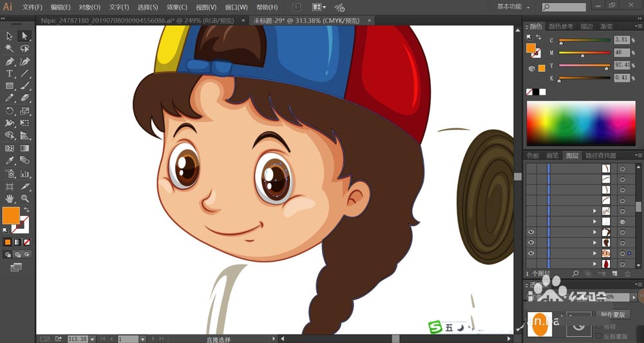644x343 pixels.
Task: Activate the Direct Selection arrow tool
Action: 25,36
